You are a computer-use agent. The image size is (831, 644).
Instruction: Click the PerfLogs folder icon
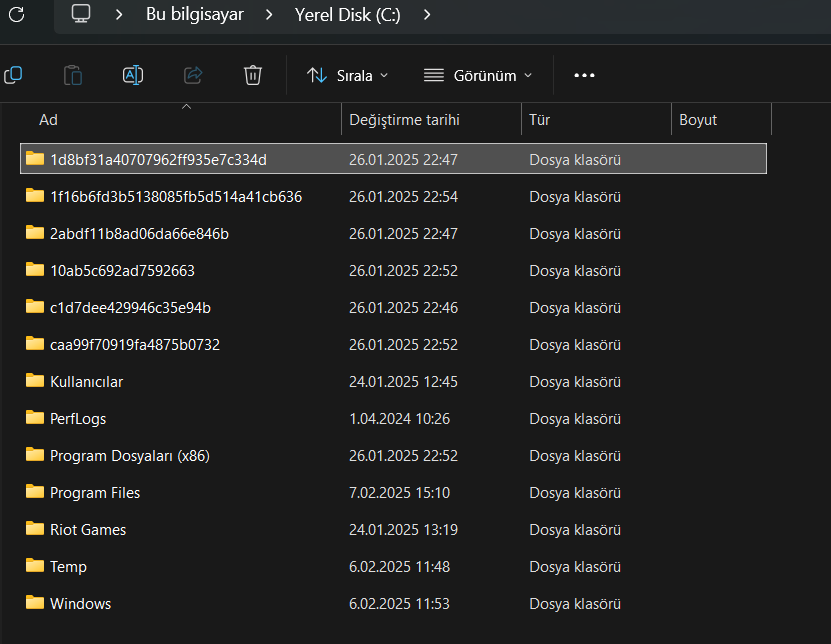pos(35,418)
